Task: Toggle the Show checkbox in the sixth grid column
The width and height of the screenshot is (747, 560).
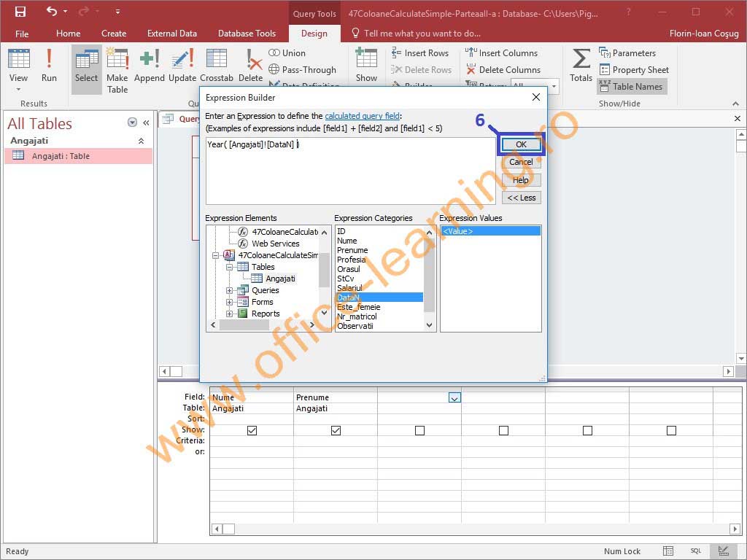Action: pos(671,430)
